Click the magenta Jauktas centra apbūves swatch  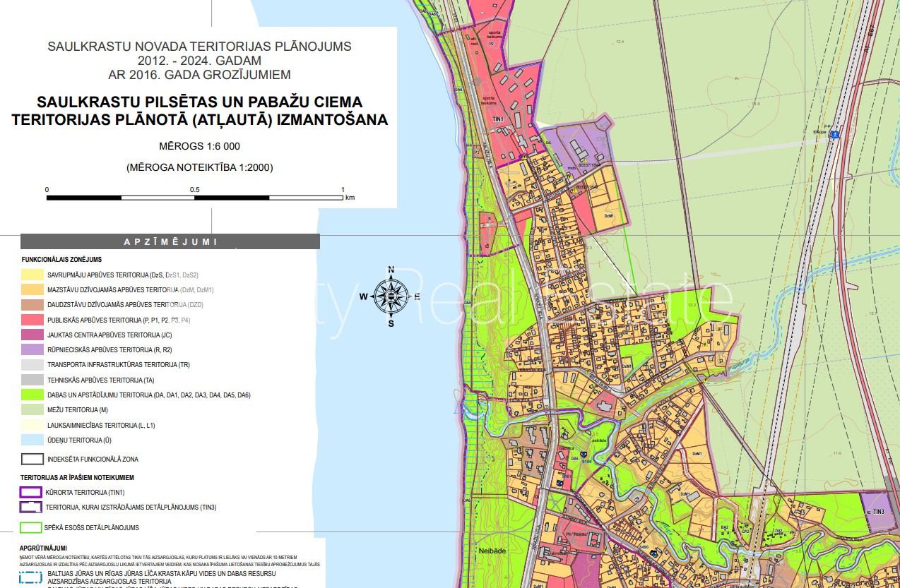pos(32,335)
